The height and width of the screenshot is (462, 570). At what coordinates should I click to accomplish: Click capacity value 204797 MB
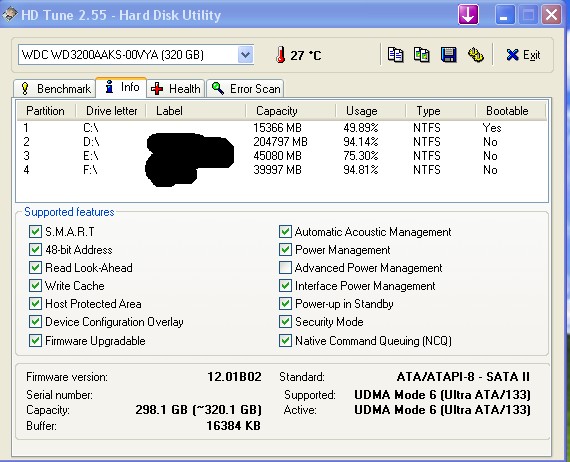click(280, 142)
